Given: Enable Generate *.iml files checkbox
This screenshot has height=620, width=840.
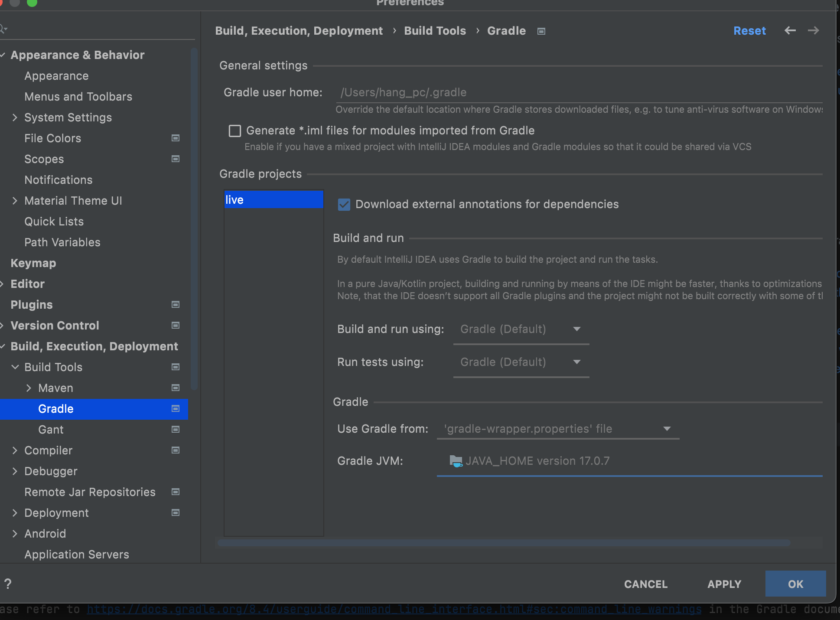Looking at the screenshot, I should (x=235, y=131).
